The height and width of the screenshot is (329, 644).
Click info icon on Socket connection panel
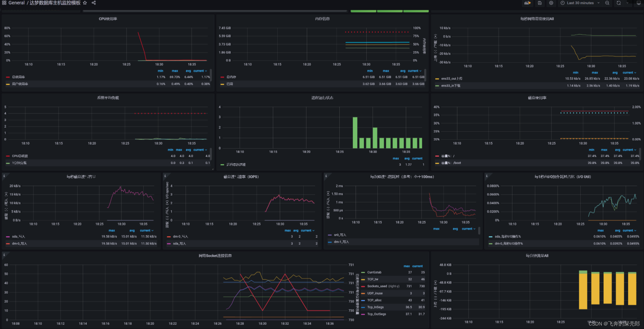pyautogui.click(x=4, y=255)
